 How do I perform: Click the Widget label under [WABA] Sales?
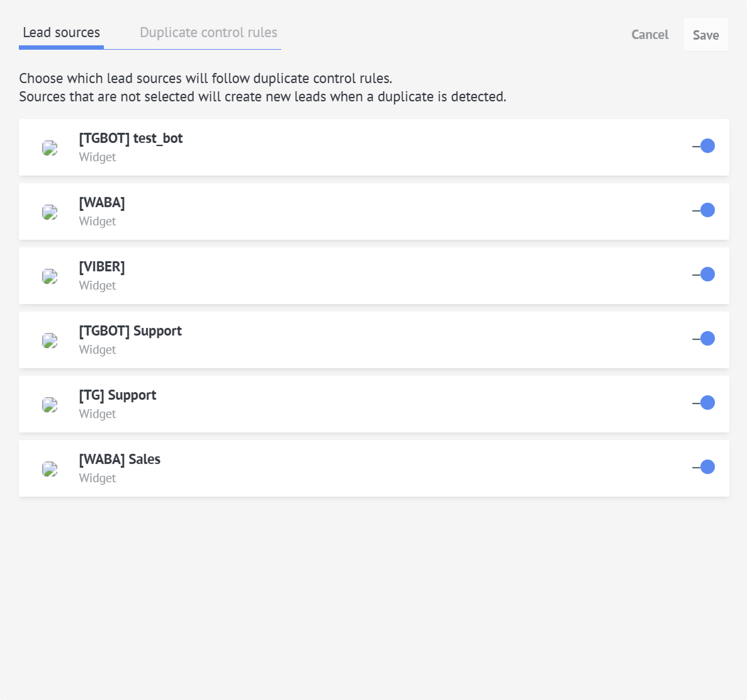point(97,478)
